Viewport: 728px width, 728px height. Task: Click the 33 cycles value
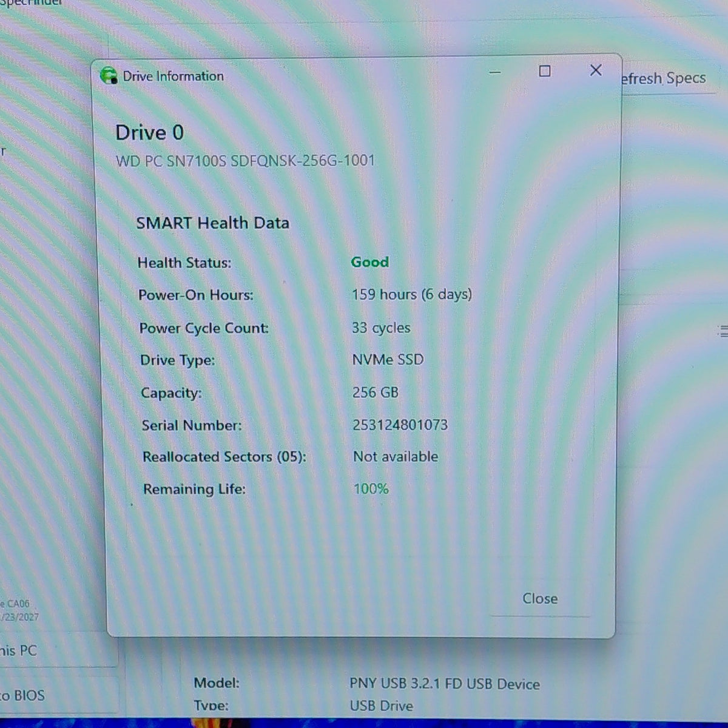(x=381, y=328)
